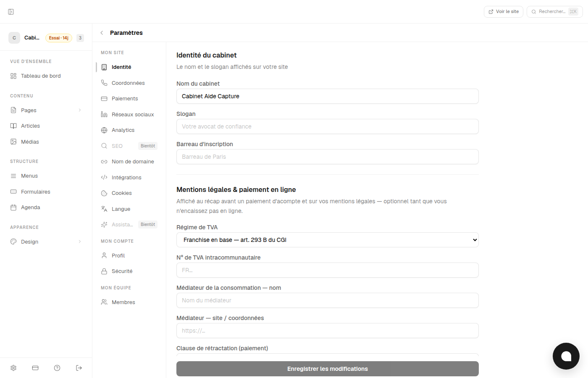Click the billing card icon at bottom

[35, 368]
